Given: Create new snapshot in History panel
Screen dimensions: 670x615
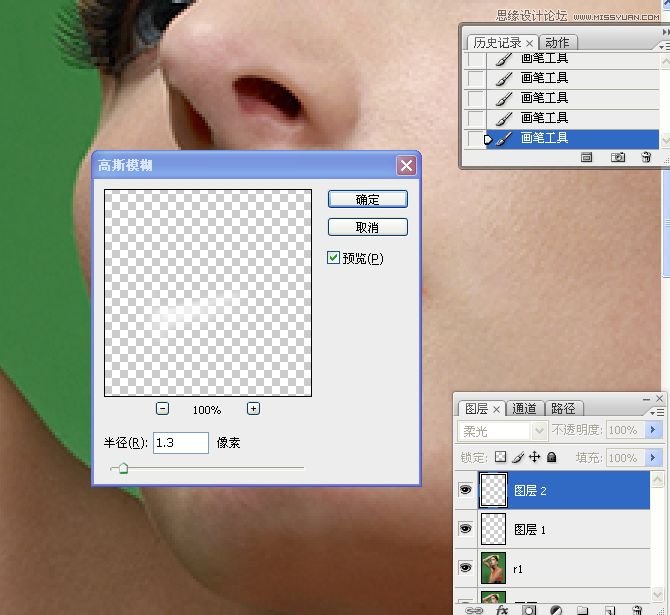Looking at the screenshot, I should click(x=617, y=158).
